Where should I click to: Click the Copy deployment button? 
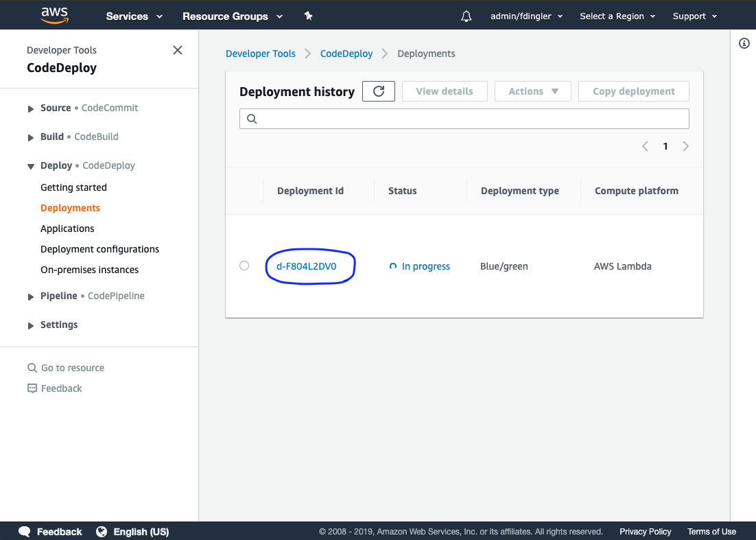[633, 91]
